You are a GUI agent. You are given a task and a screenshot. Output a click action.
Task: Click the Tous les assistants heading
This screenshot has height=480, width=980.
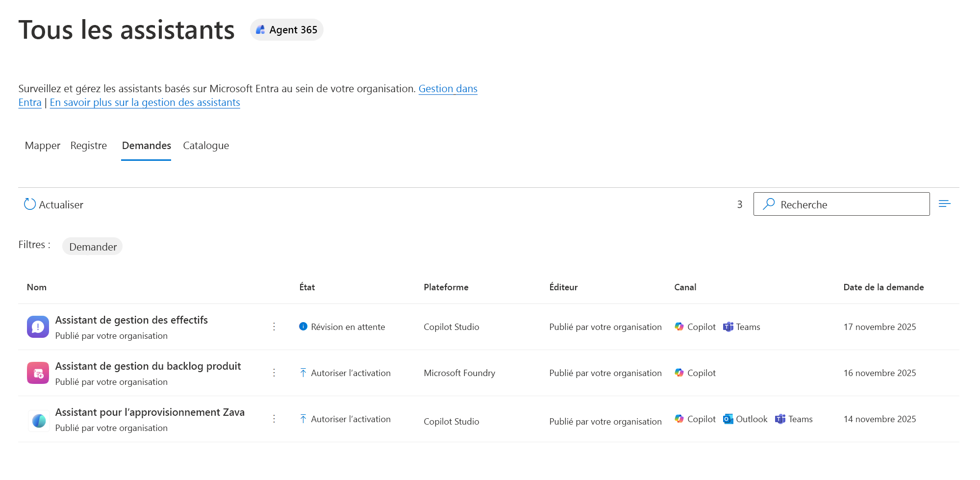point(126,30)
